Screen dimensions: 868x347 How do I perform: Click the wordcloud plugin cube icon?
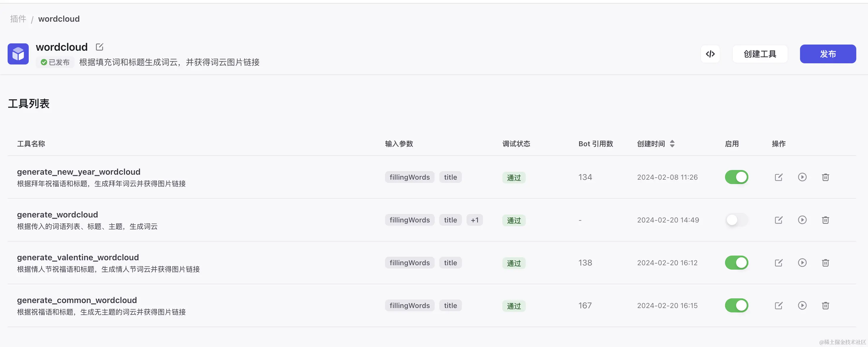click(x=18, y=54)
